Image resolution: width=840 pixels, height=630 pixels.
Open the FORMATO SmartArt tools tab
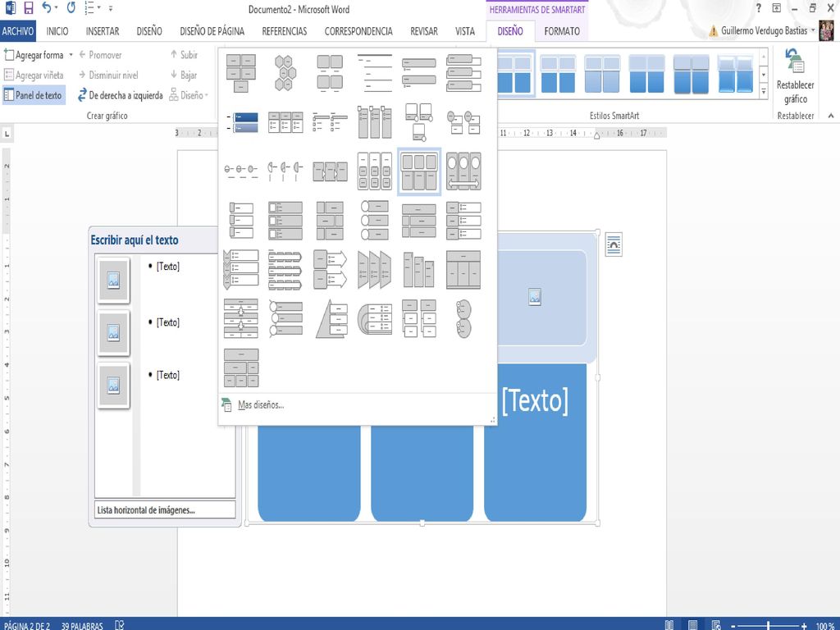[x=561, y=31]
